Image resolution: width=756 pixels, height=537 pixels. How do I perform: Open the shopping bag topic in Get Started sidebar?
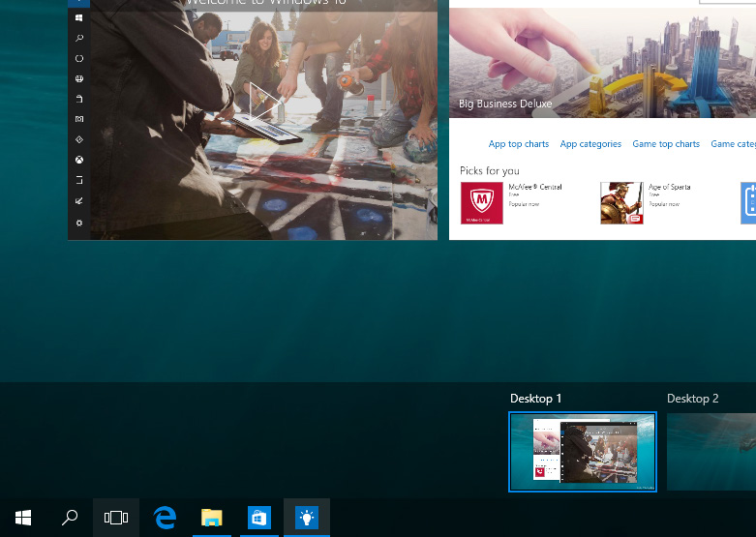point(79,99)
